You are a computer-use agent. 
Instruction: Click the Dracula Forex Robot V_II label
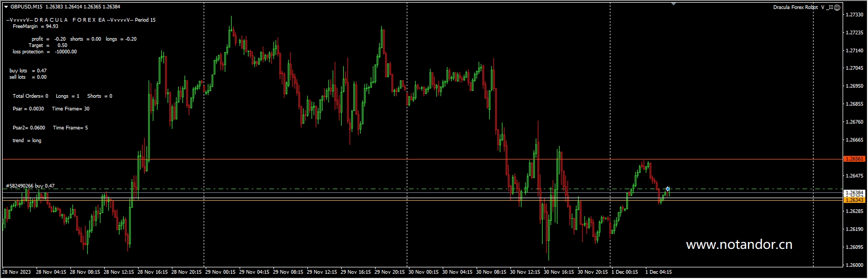802,7
